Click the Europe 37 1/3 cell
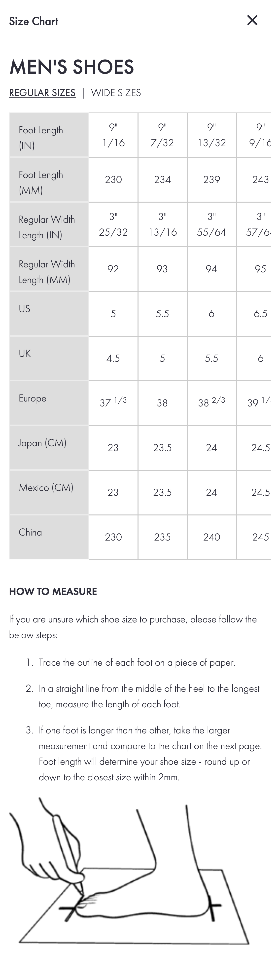 (113, 403)
